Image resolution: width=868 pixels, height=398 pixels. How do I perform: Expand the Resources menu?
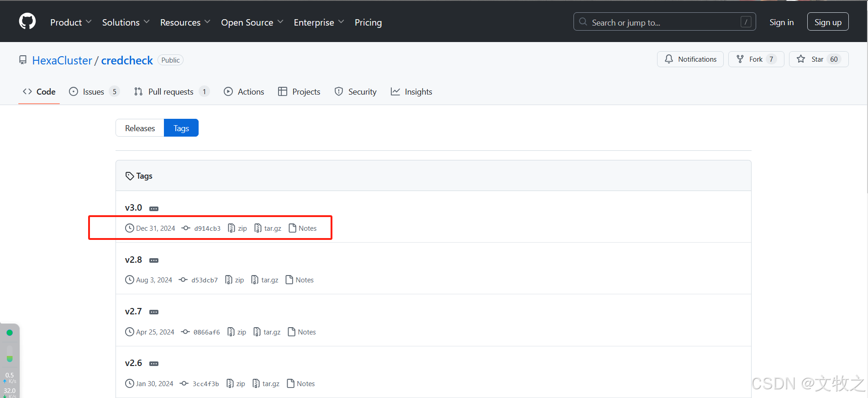coord(185,22)
